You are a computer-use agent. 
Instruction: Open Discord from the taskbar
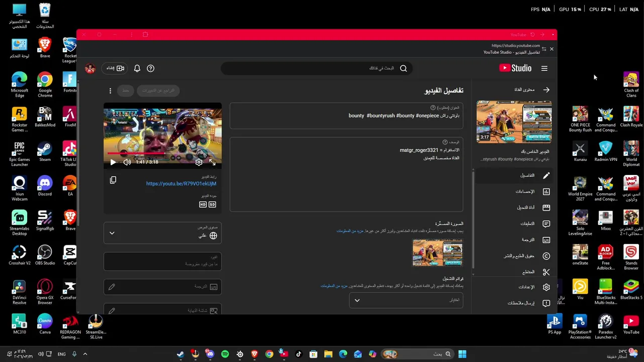[x=210, y=354]
